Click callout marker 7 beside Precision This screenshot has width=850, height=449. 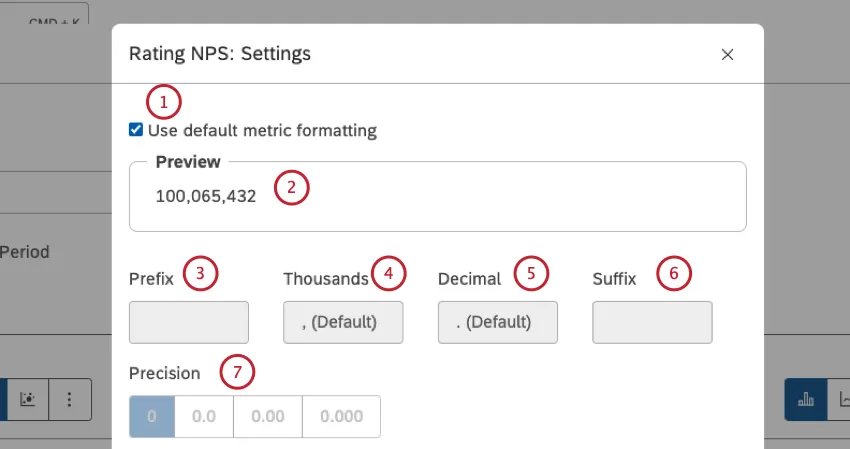237,373
